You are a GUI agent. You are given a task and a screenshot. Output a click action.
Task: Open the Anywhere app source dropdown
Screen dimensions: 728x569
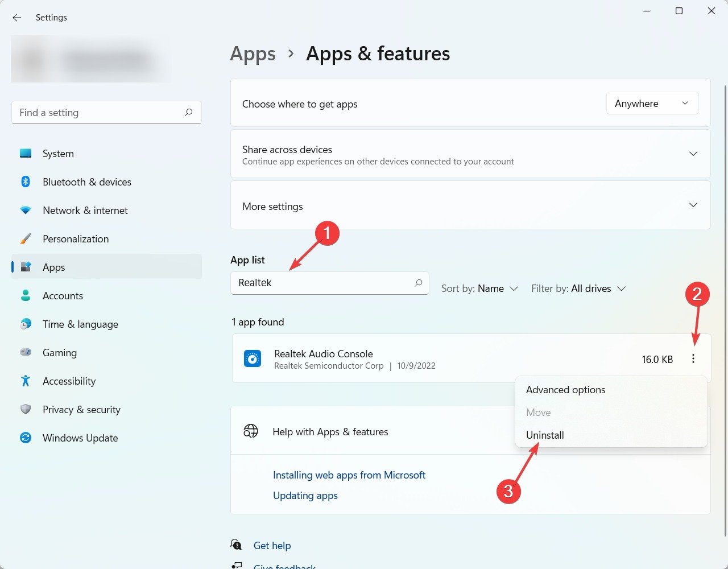coord(652,104)
